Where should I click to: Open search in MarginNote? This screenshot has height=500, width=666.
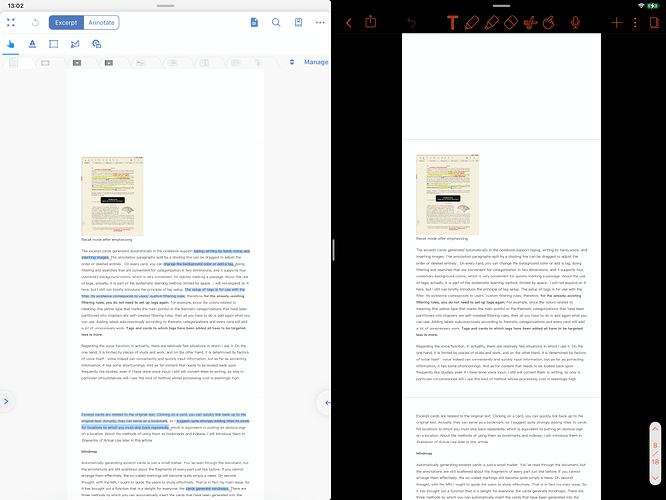(276, 23)
